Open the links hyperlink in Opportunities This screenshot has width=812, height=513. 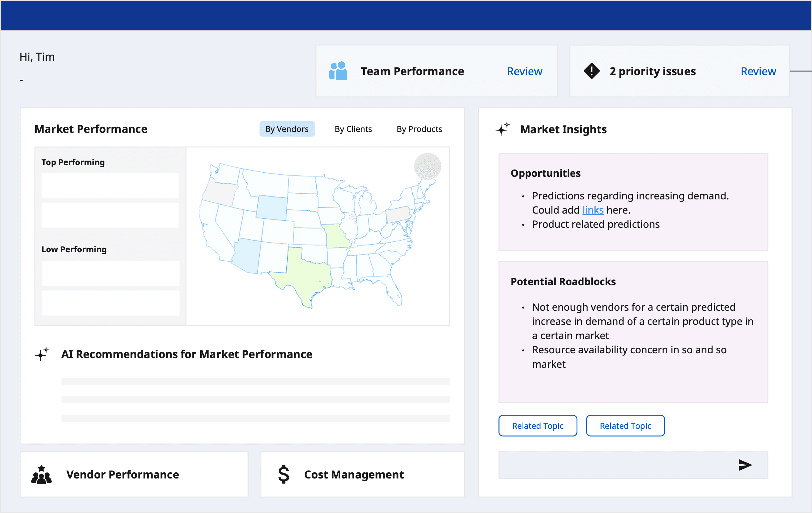tap(592, 210)
